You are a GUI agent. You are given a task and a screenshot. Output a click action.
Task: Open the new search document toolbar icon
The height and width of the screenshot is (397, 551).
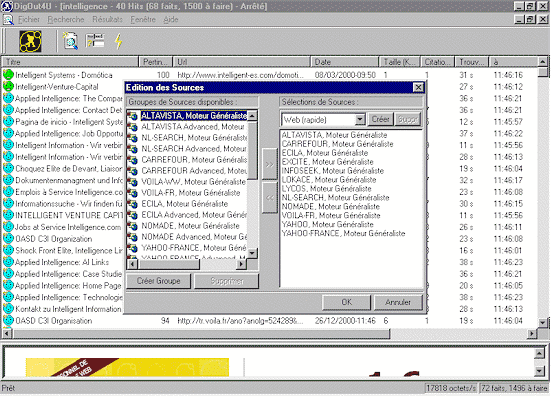pos(70,41)
